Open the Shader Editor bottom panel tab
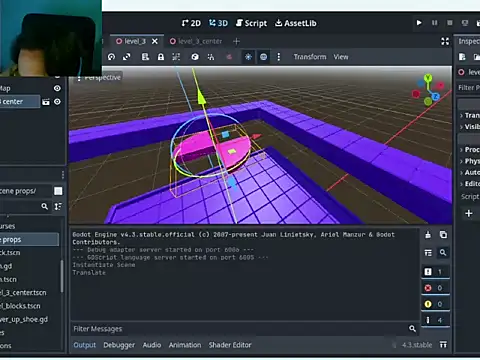This screenshot has height=360, width=480. 230,345
